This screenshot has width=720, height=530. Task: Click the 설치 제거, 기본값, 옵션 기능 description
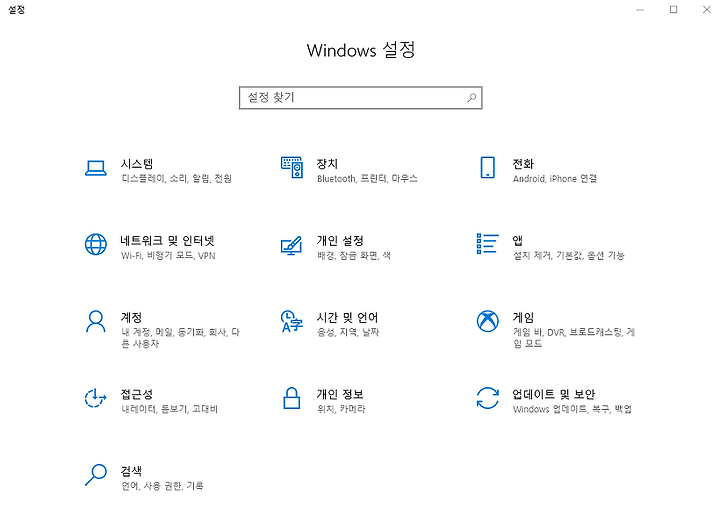(568, 255)
